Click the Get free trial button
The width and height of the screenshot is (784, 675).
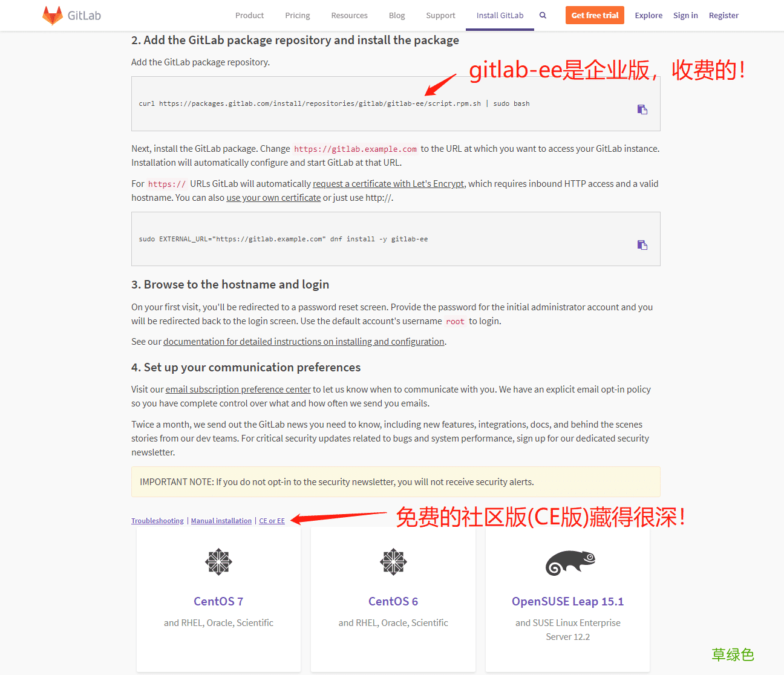(x=595, y=15)
